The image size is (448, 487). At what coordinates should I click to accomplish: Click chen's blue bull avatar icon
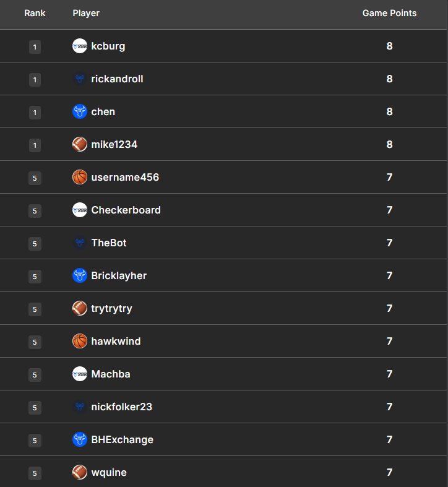point(80,111)
